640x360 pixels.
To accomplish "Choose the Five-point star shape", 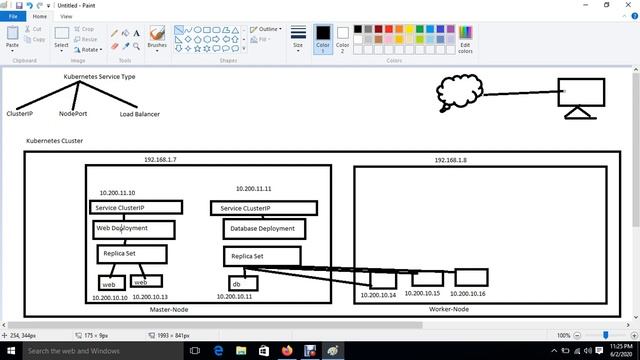I will [198, 49].
